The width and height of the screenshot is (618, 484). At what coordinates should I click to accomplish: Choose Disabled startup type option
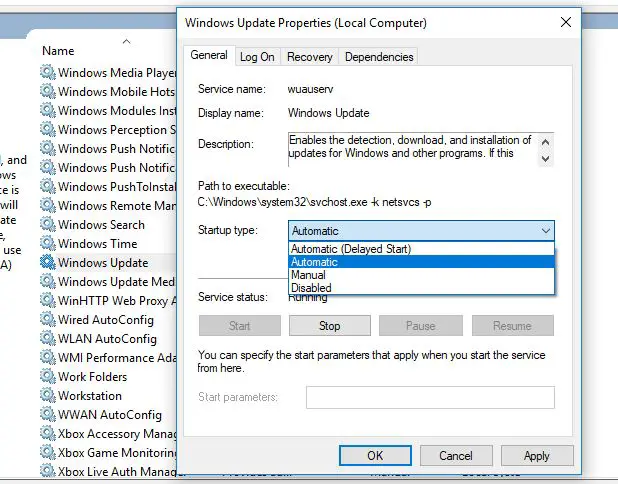pyautogui.click(x=421, y=288)
